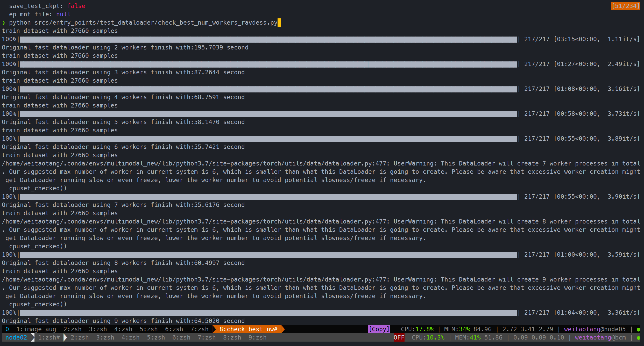This screenshot has height=346, width=644.
Task: Click CPU:17.8% in inner status bar
Action: point(417,329)
